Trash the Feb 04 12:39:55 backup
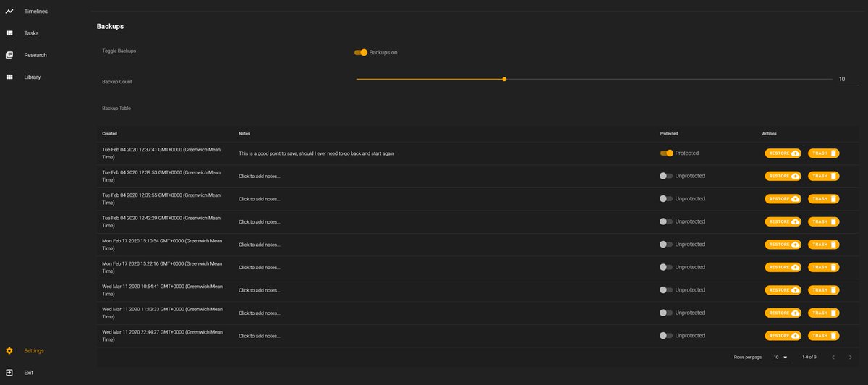868x385 pixels. 824,199
